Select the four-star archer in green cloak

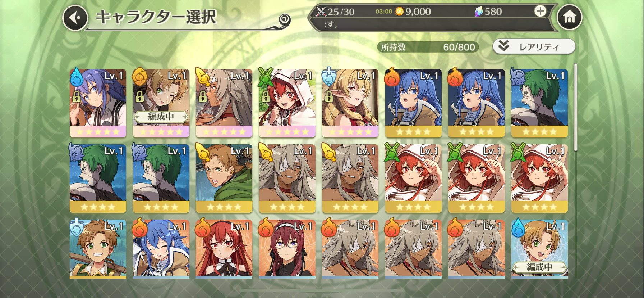coord(224,179)
